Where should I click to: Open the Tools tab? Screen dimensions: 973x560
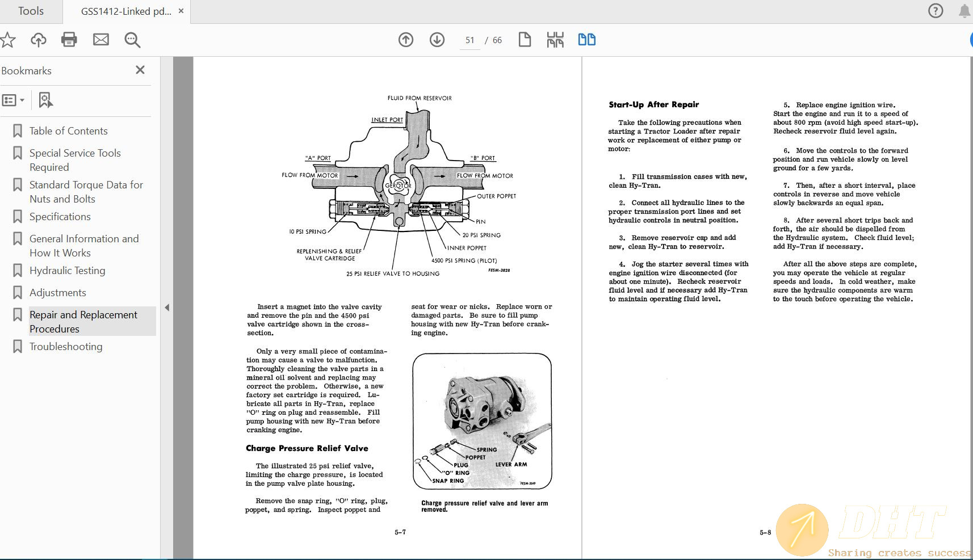click(31, 11)
